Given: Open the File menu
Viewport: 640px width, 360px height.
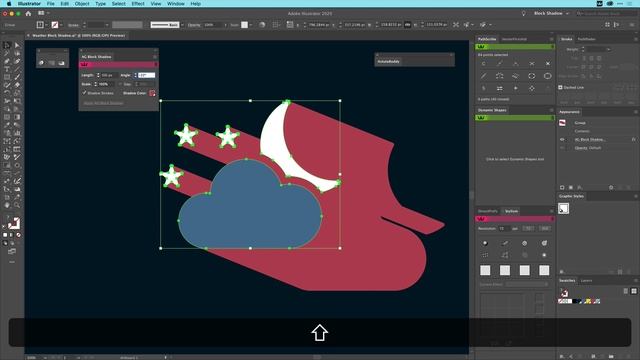Looking at the screenshot, I should [51, 4].
